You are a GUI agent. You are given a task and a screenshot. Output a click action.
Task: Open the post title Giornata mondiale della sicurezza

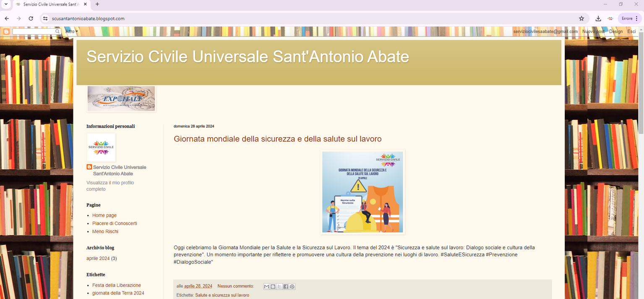[278, 139]
